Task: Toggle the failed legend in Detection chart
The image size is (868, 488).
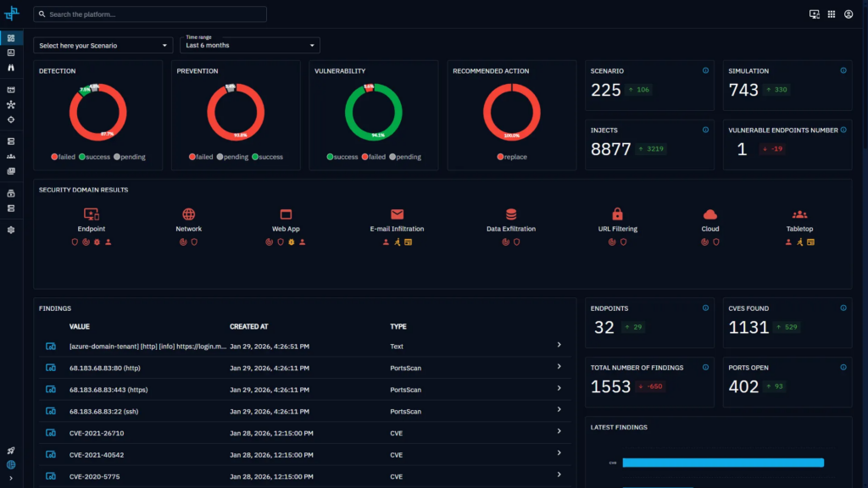Action: tap(65, 157)
